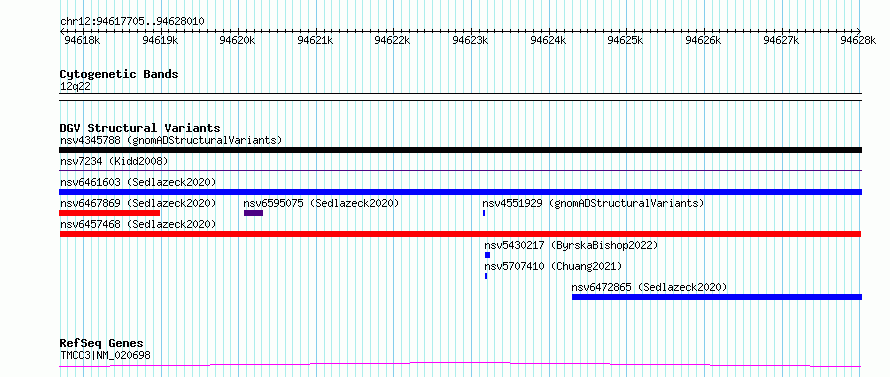Viewport: 890px width, 377px height.
Task: Click the 94624k ruler tick label
Action: pyautogui.click(x=549, y=40)
